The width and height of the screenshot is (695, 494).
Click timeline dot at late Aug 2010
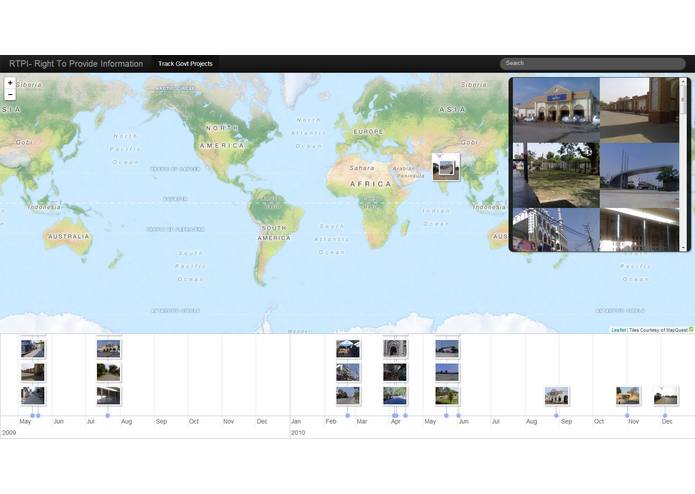pyautogui.click(x=556, y=416)
